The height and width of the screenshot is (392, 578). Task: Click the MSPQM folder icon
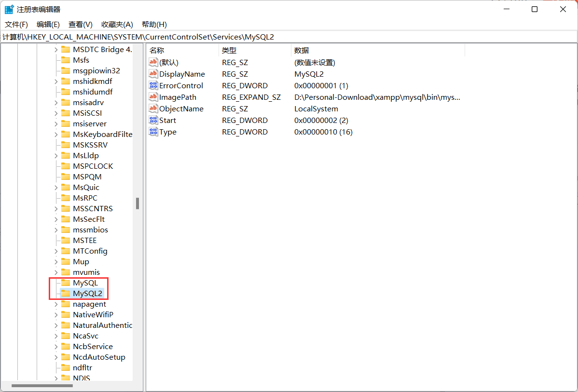click(66, 177)
